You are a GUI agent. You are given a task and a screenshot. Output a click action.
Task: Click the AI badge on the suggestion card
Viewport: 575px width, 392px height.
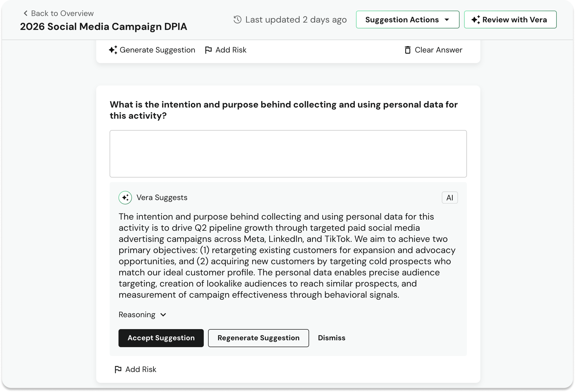click(450, 198)
